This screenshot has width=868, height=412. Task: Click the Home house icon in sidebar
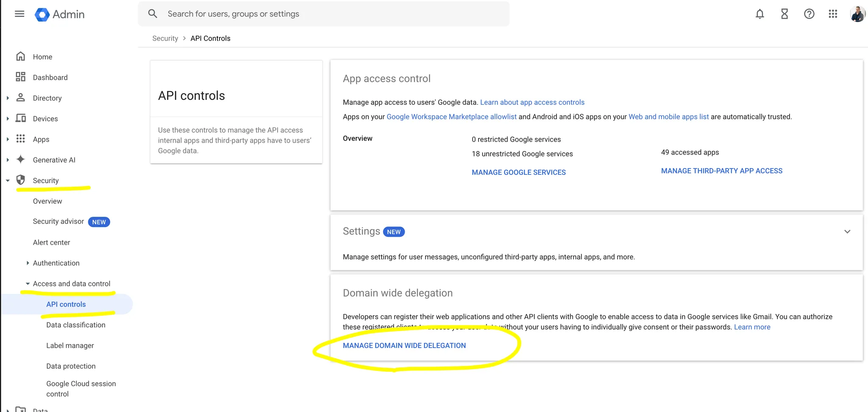20,56
